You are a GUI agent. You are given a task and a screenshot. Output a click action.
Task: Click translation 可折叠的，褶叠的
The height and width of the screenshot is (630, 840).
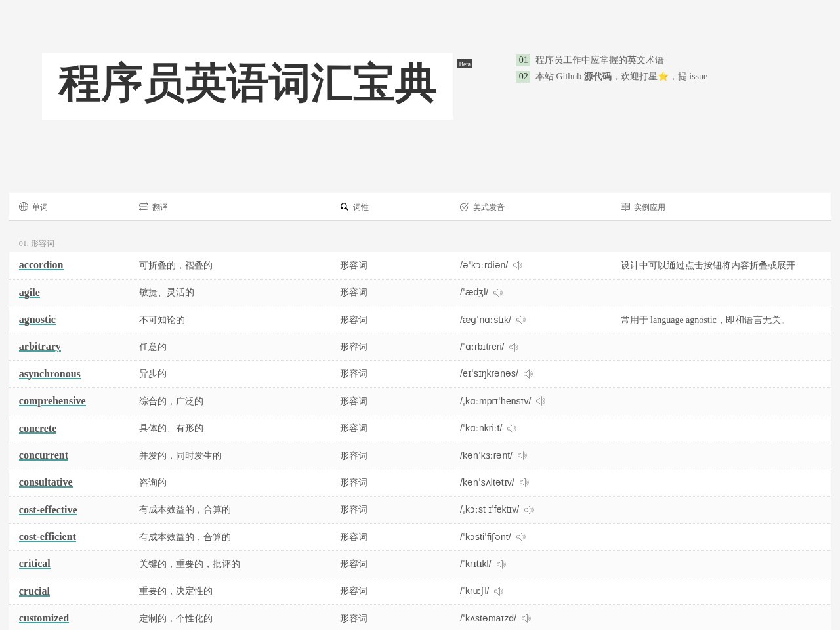click(176, 265)
